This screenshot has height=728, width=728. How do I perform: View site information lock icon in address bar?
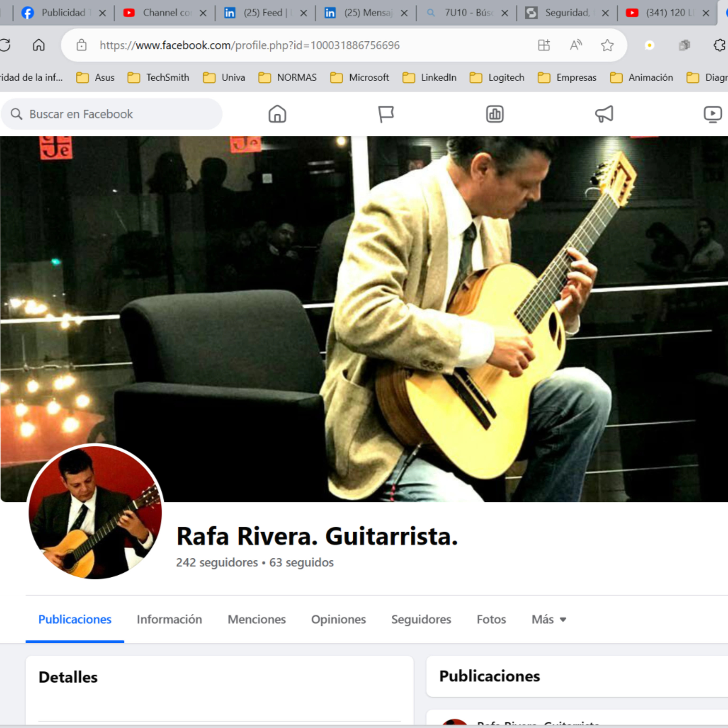click(x=81, y=45)
